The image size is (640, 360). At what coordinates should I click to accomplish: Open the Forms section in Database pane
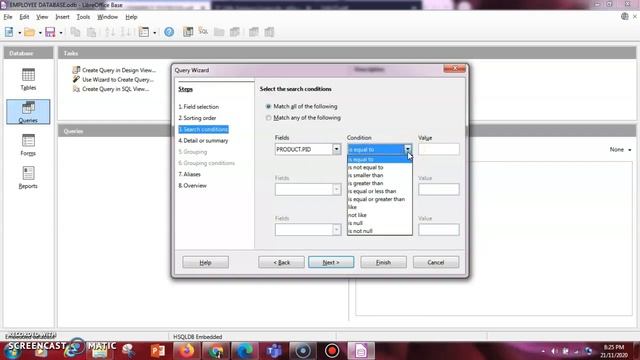point(28,144)
